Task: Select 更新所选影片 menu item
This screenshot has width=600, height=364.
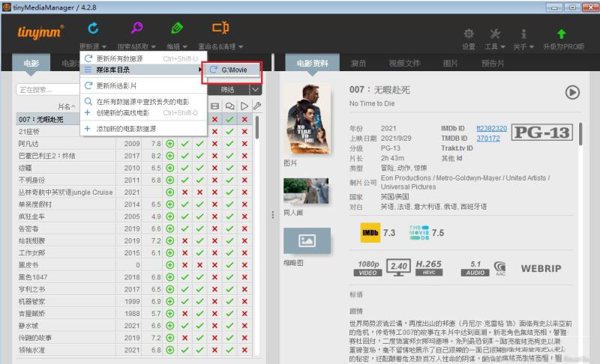Action: coord(143,85)
